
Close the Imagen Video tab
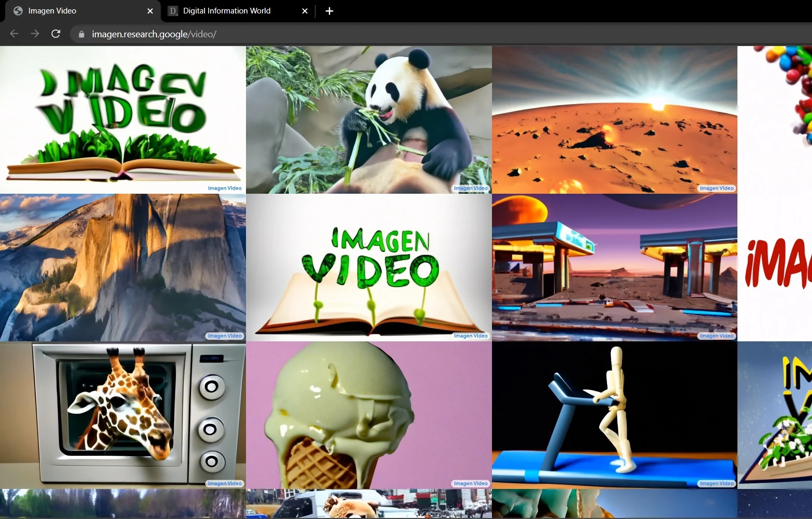click(150, 11)
